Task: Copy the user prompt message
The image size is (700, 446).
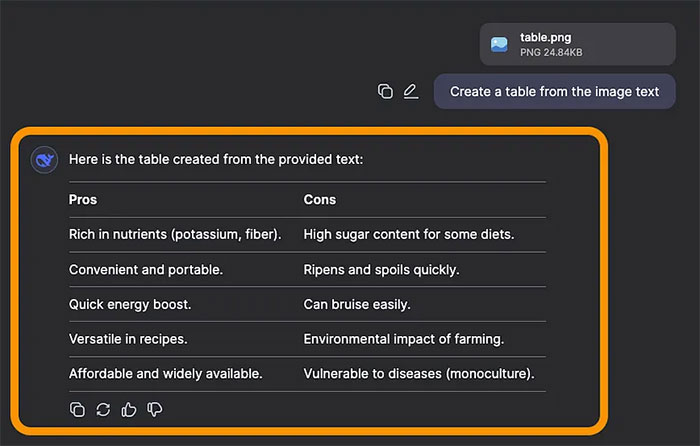Action: click(x=385, y=91)
